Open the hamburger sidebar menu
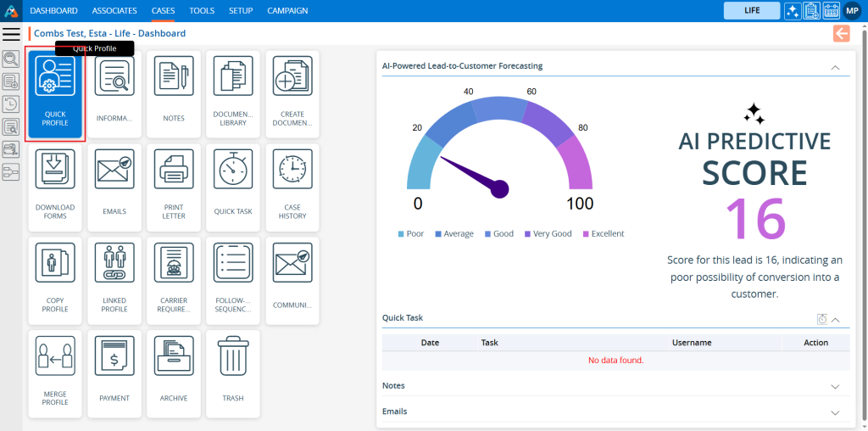 (11, 34)
